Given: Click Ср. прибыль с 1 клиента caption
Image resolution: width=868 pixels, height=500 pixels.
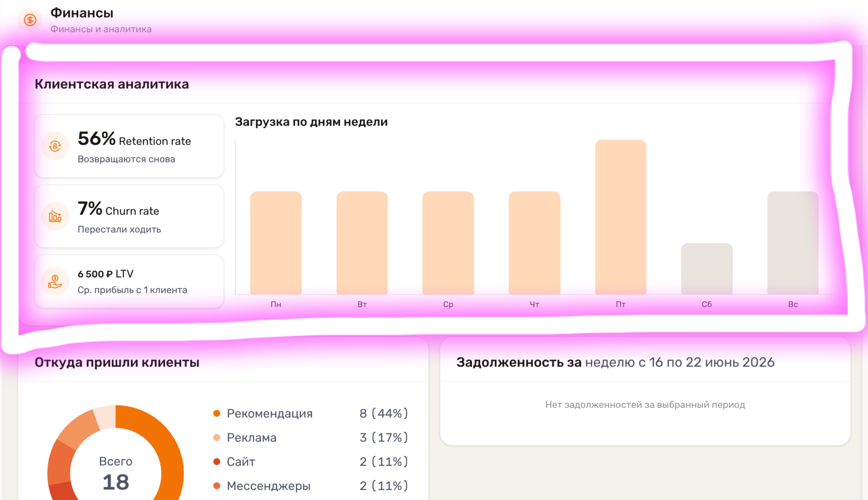Looking at the screenshot, I should [132, 290].
